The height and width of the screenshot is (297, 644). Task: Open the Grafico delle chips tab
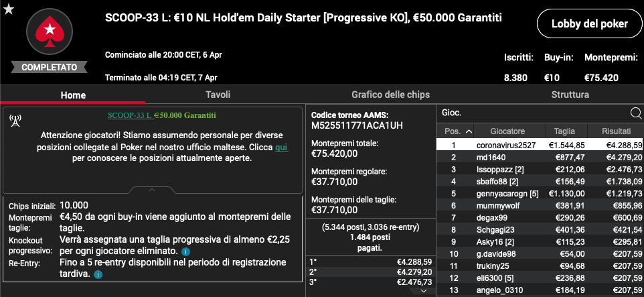pyautogui.click(x=390, y=95)
